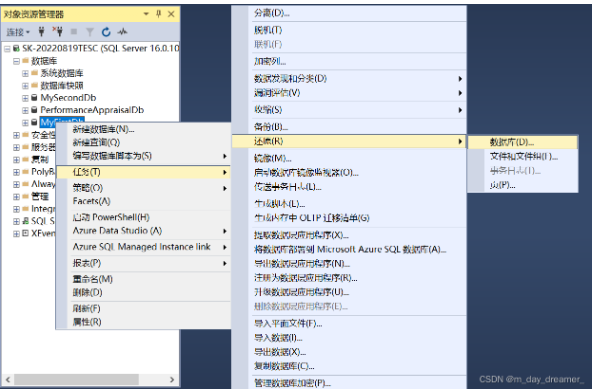Choose 文件和文件组(F)... in restore submenu

coord(523,156)
